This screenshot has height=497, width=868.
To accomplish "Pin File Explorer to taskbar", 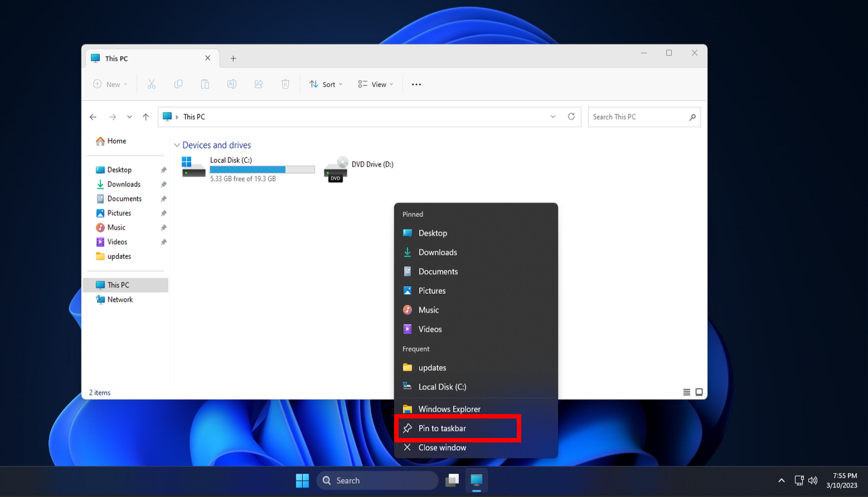I will 458,428.
